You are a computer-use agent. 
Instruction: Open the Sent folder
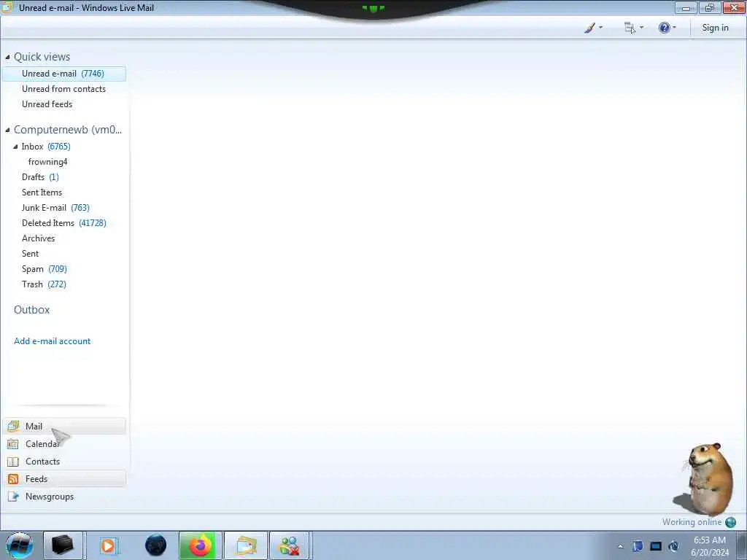(x=30, y=254)
